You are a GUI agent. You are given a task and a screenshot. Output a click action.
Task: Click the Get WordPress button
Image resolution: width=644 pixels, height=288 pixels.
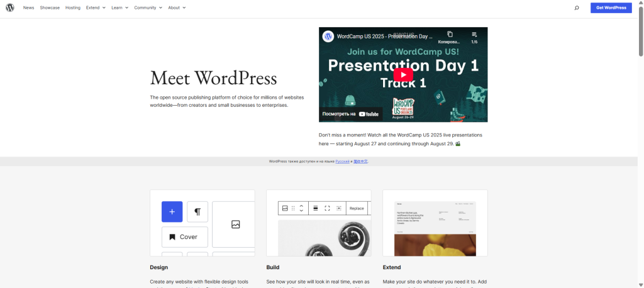point(611,8)
